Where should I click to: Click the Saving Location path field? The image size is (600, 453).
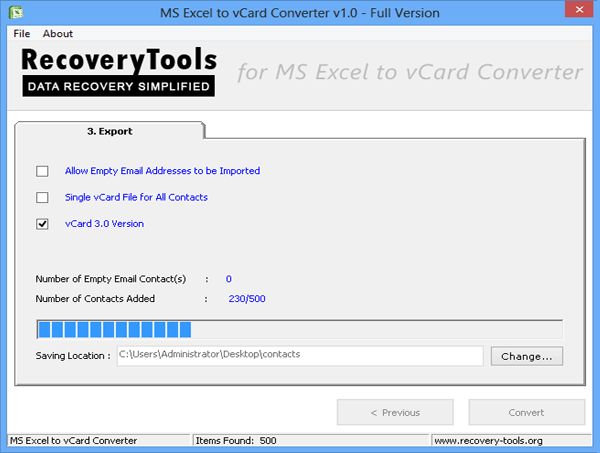(300, 355)
